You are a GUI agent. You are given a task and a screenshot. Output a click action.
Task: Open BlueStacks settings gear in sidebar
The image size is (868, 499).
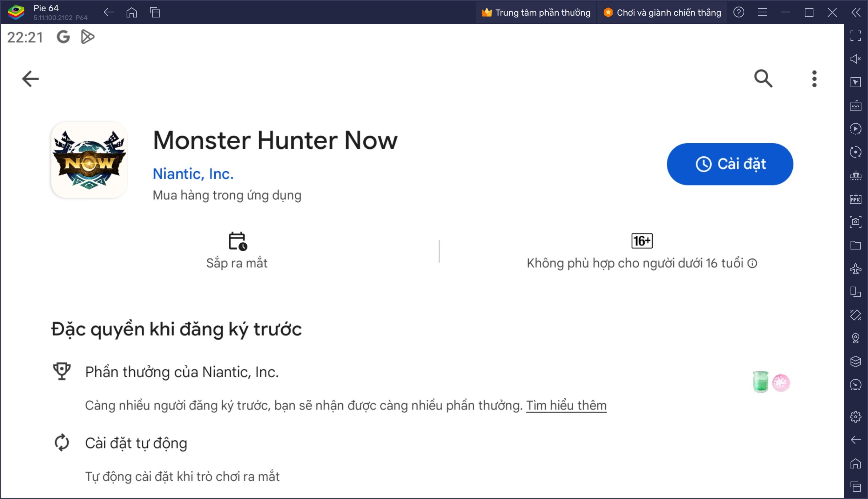click(x=856, y=416)
